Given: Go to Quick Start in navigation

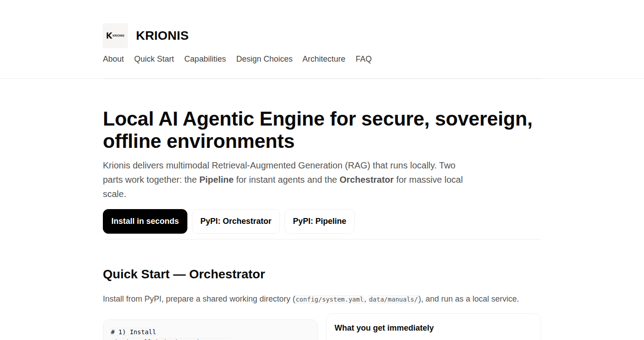Looking at the screenshot, I should [x=154, y=59].
